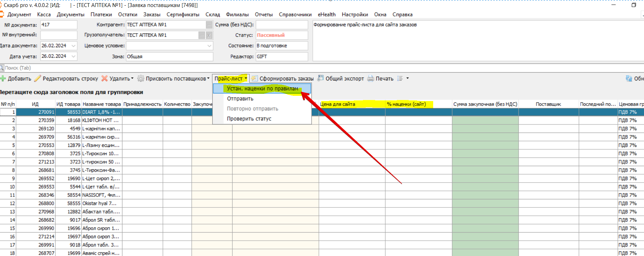Expand the Ценовое условие dropdown
Viewport: 644px width, 256px height.
click(209, 46)
